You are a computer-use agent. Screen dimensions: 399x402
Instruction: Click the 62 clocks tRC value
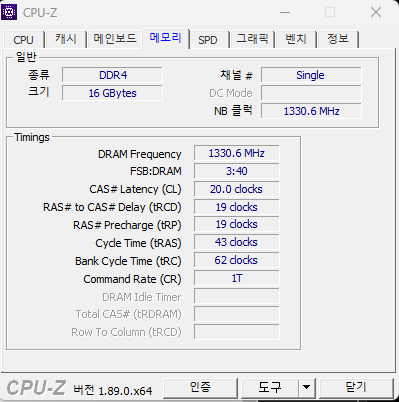(x=237, y=260)
